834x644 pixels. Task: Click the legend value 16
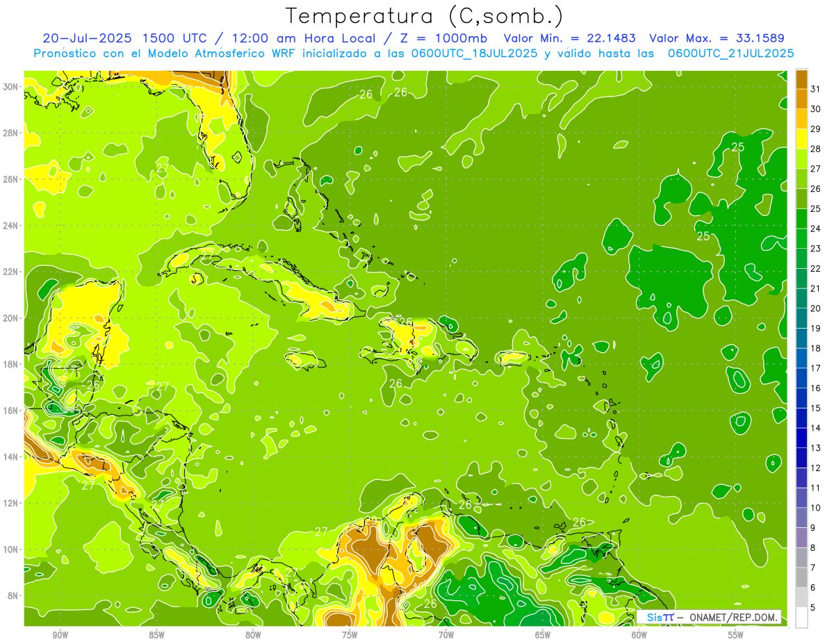click(817, 388)
